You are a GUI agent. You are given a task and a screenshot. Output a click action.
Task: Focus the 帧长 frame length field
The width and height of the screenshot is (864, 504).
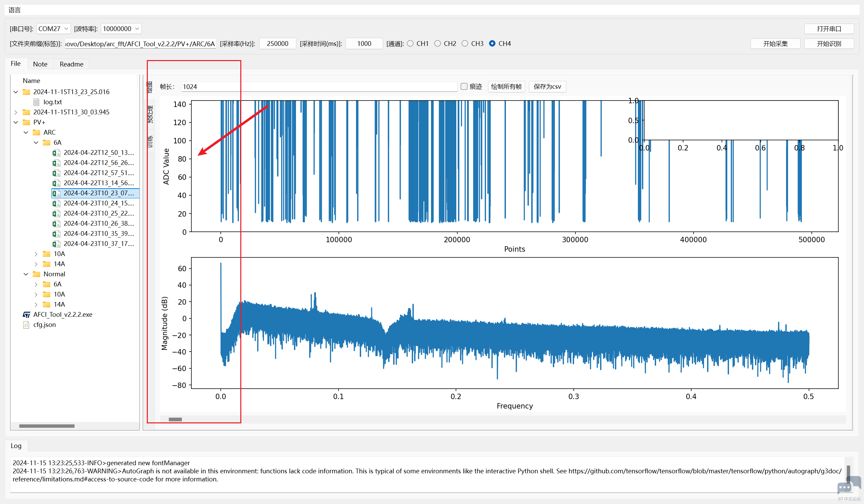coord(319,87)
